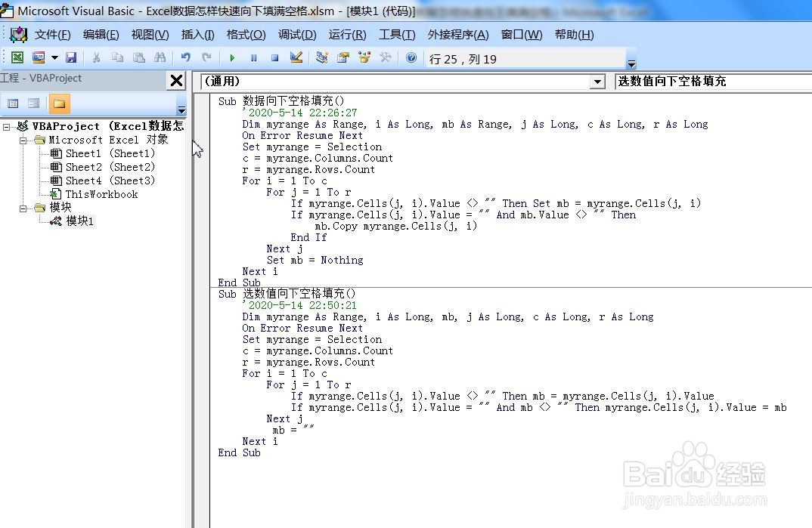
Task: Open the 工具(T) menu
Action: pyautogui.click(x=397, y=35)
